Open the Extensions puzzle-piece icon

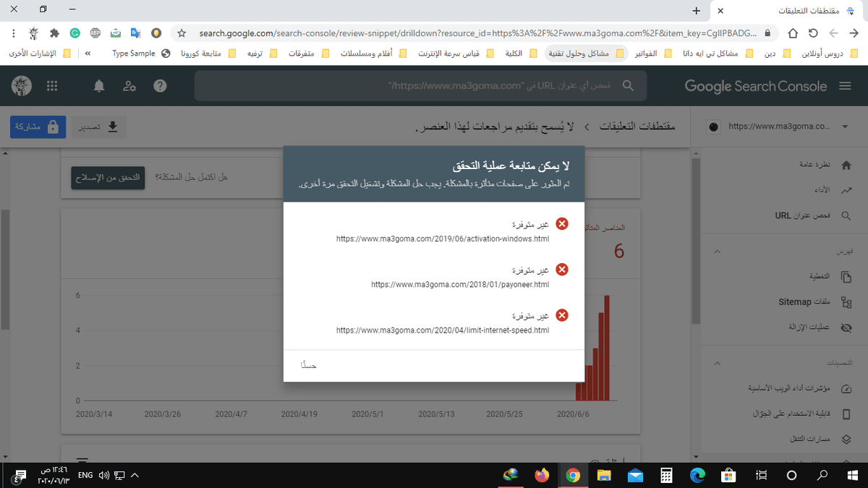click(x=54, y=33)
